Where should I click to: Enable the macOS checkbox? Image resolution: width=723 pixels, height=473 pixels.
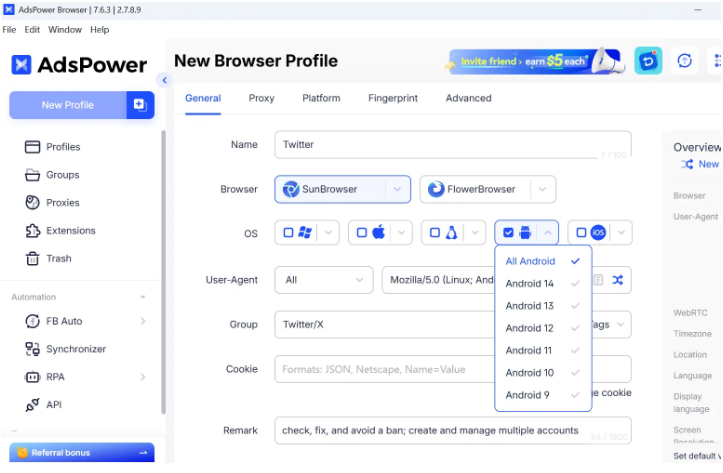pyautogui.click(x=362, y=233)
